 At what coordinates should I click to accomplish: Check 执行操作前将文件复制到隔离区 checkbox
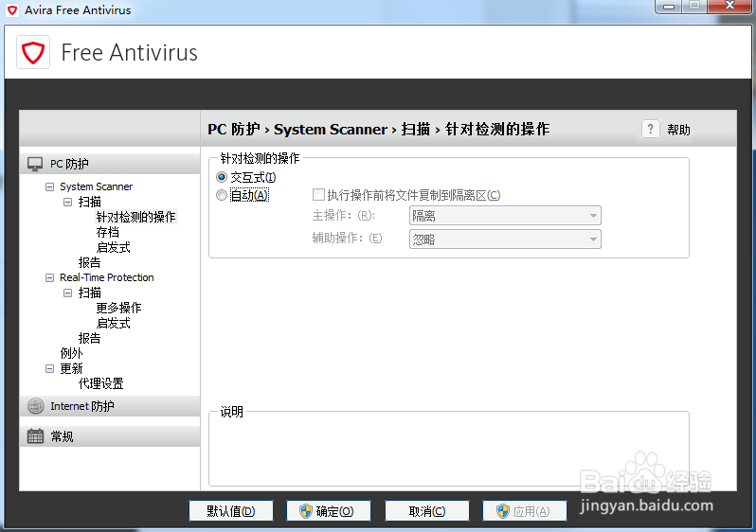click(318, 195)
